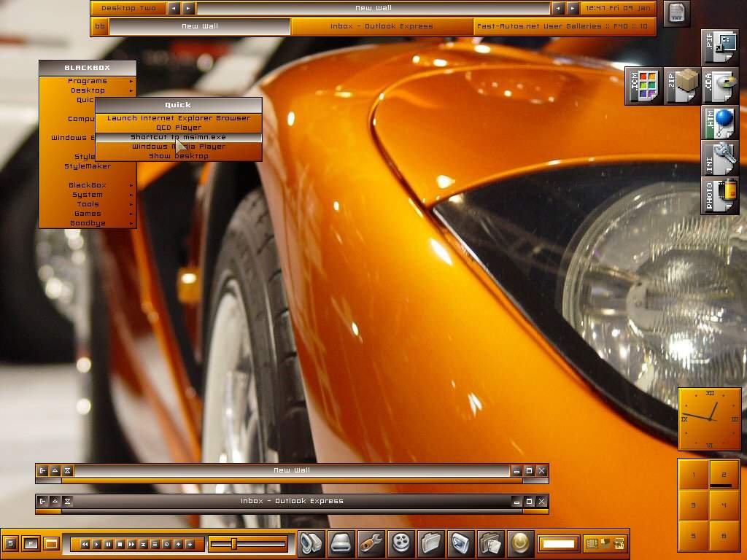Expand the Goodbye submenu
Image resolution: width=747 pixels, height=560 pixels.
[88, 223]
